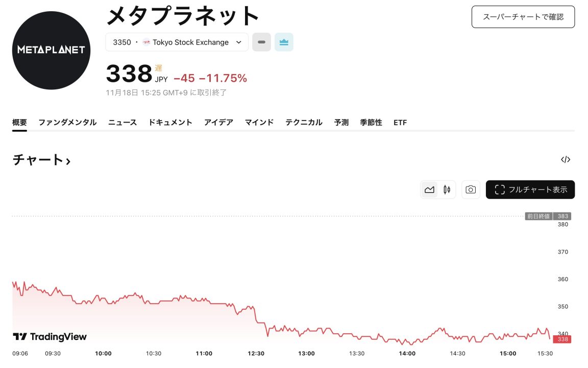Click the 前日終値 383 price label

pyautogui.click(x=548, y=216)
